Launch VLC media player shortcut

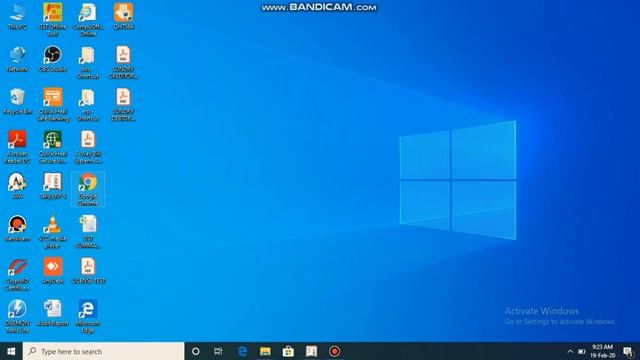coord(53,232)
